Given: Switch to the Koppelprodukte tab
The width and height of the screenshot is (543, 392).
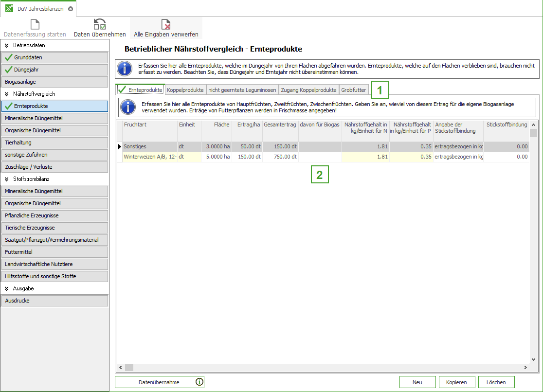Looking at the screenshot, I should click(185, 90).
